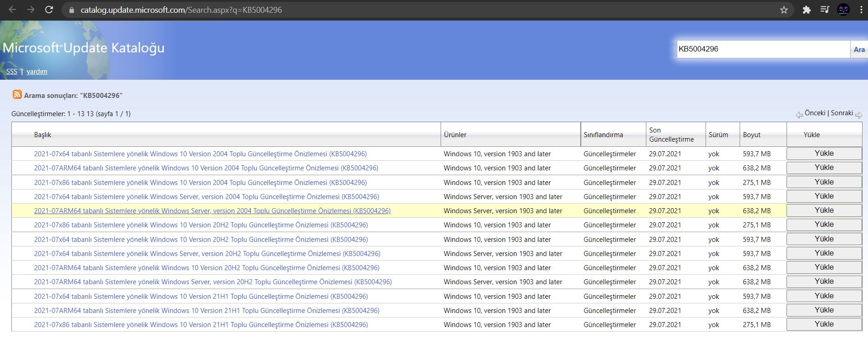Image resolution: width=868 pixels, height=338 pixels.
Task: Click Yükle for x64 Windows Server version 20H2
Action: click(824, 253)
